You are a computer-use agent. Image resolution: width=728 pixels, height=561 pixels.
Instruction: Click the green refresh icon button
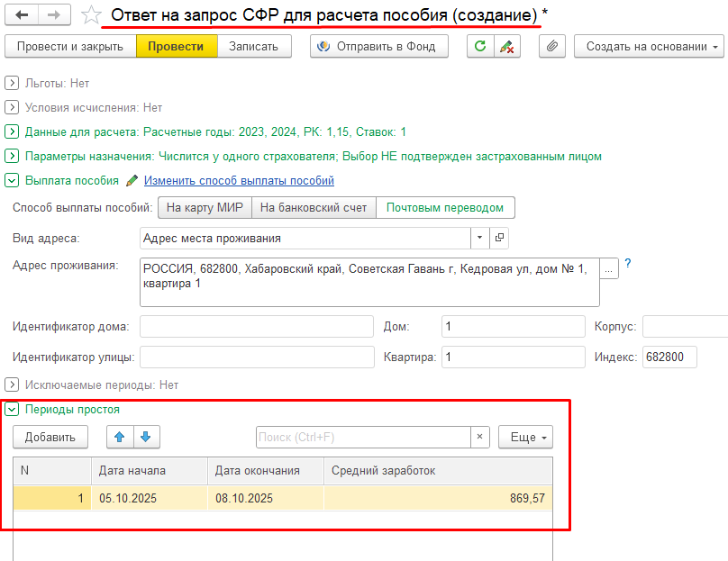click(480, 47)
